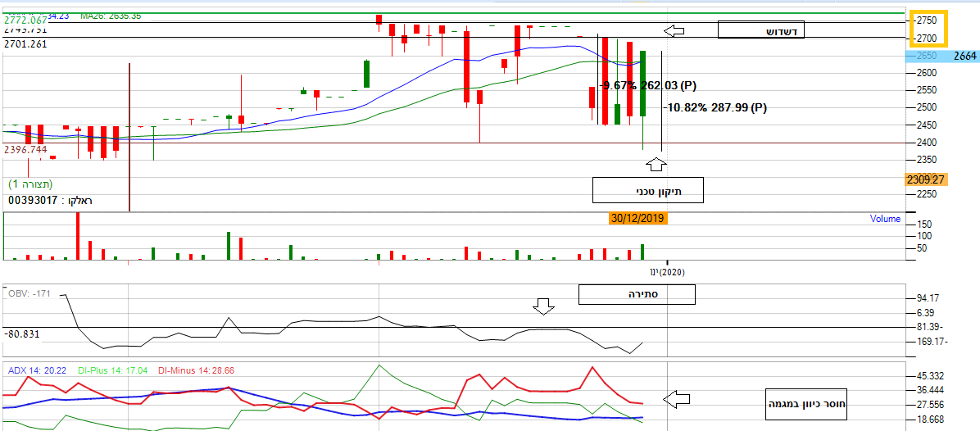Click the blue Volume panel label

coord(885,219)
